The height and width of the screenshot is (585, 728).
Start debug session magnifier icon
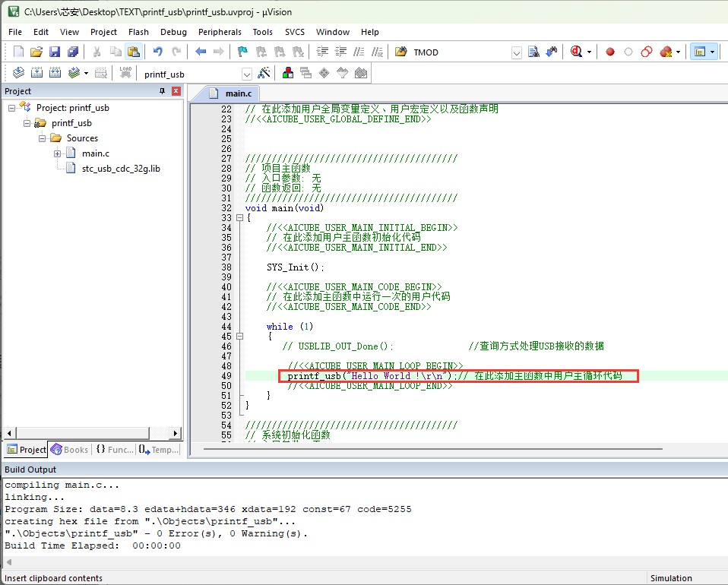[576, 52]
